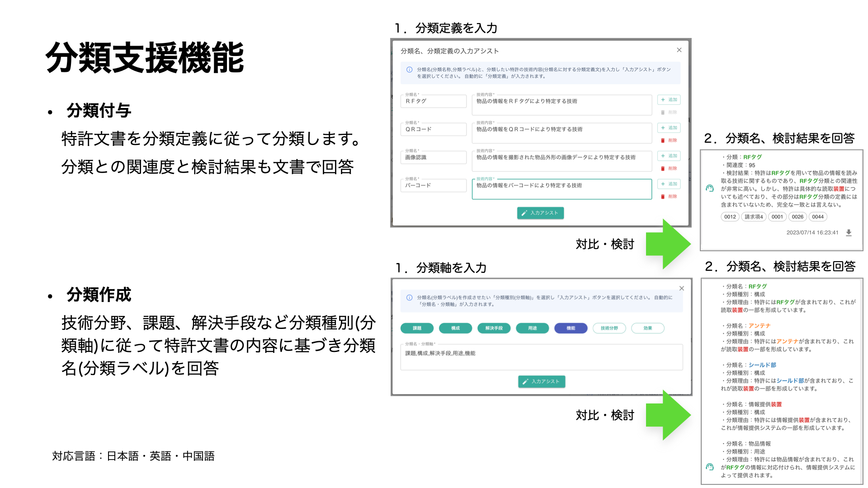Image resolution: width=868 pixels, height=488 pixels.
Task: Click the delete trash icon for the 画像認識 row
Action: tap(662, 168)
